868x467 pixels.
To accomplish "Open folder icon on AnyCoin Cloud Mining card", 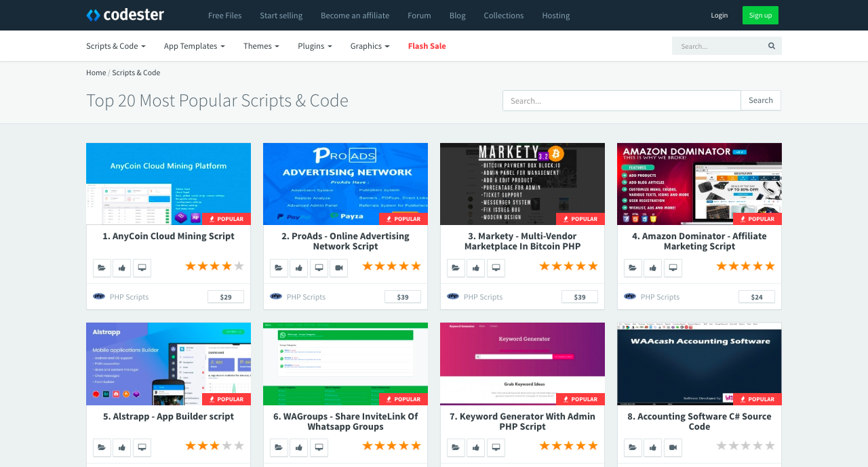I will 102,268.
